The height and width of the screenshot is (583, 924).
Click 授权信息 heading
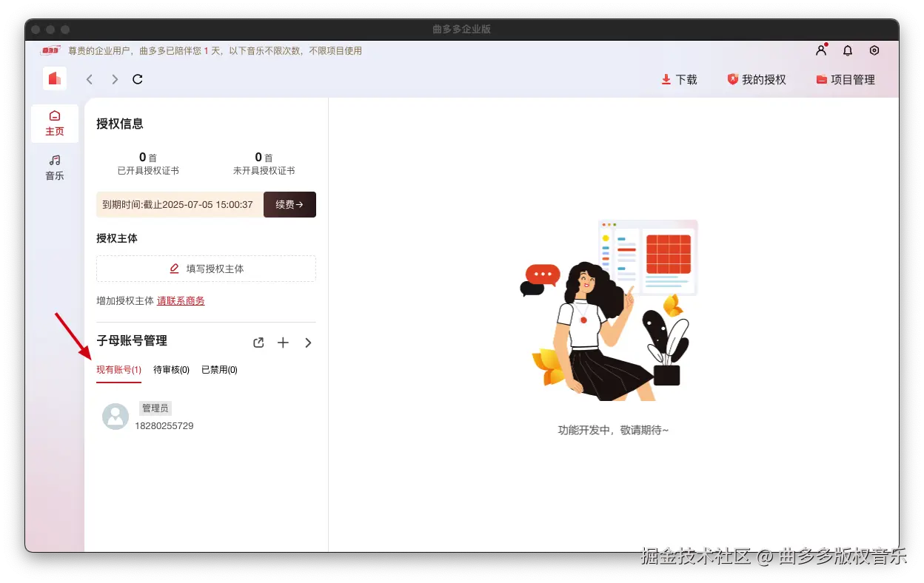tap(120, 124)
